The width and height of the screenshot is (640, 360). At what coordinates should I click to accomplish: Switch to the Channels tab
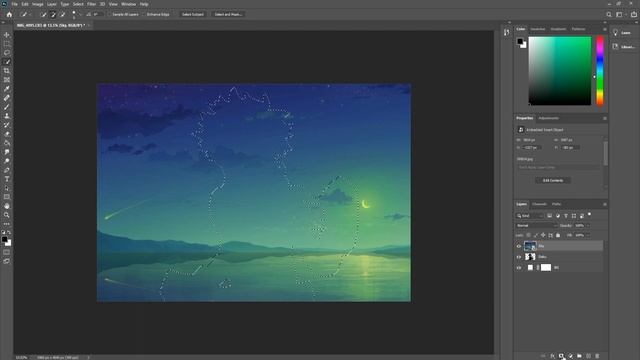point(539,204)
